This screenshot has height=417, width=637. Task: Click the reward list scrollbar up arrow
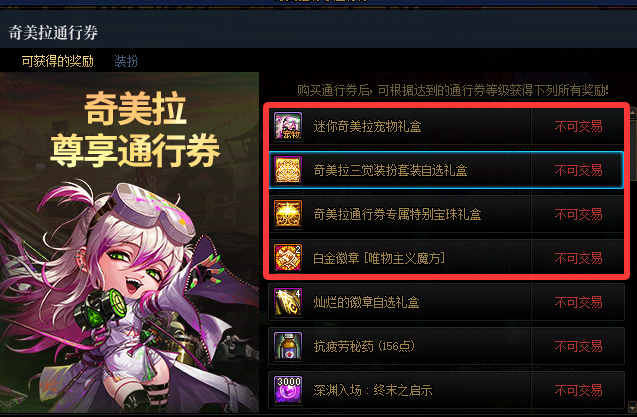click(x=633, y=113)
